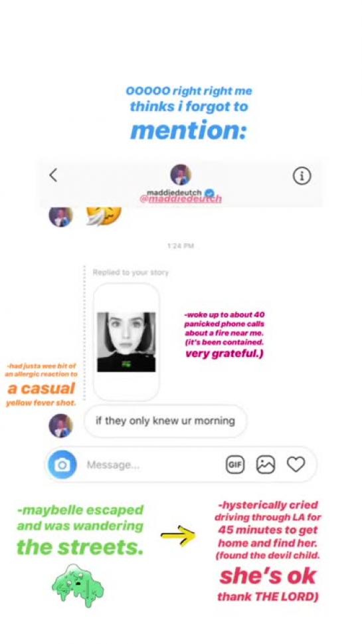This screenshot has width=362, height=644.
Task: Click the Message... input field
Action: [x=152, y=465]
